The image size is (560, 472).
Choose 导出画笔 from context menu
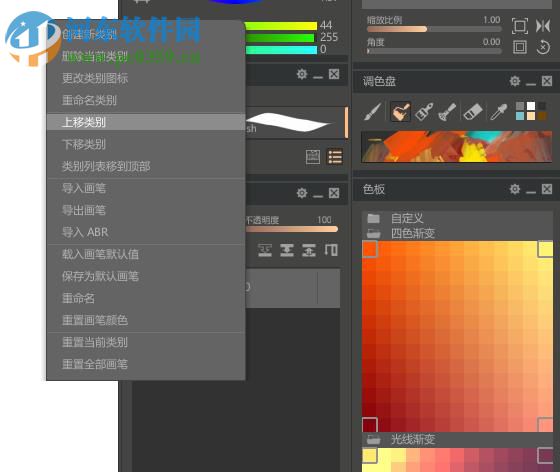click(x=146, y=210)
